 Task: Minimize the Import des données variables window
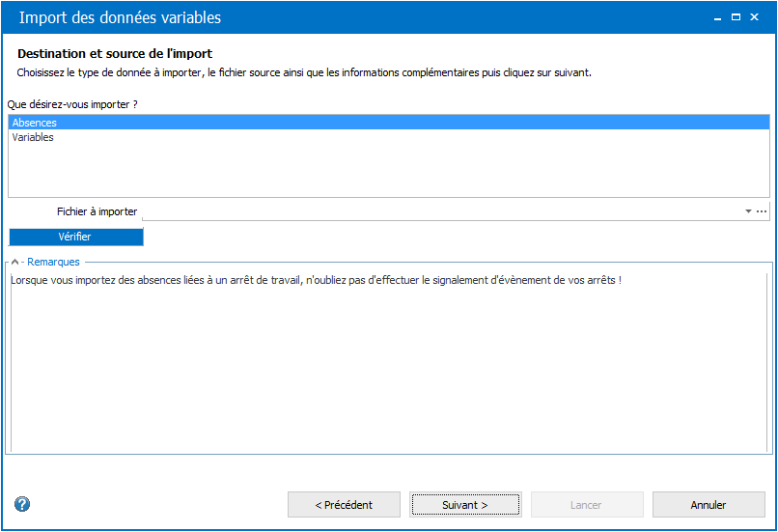click(717, 18)
